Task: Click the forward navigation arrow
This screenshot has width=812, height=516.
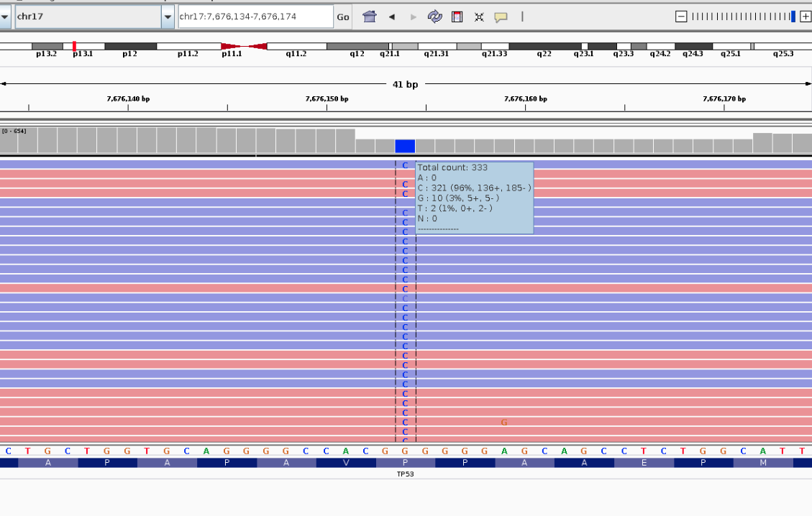Action: point(412,17)
